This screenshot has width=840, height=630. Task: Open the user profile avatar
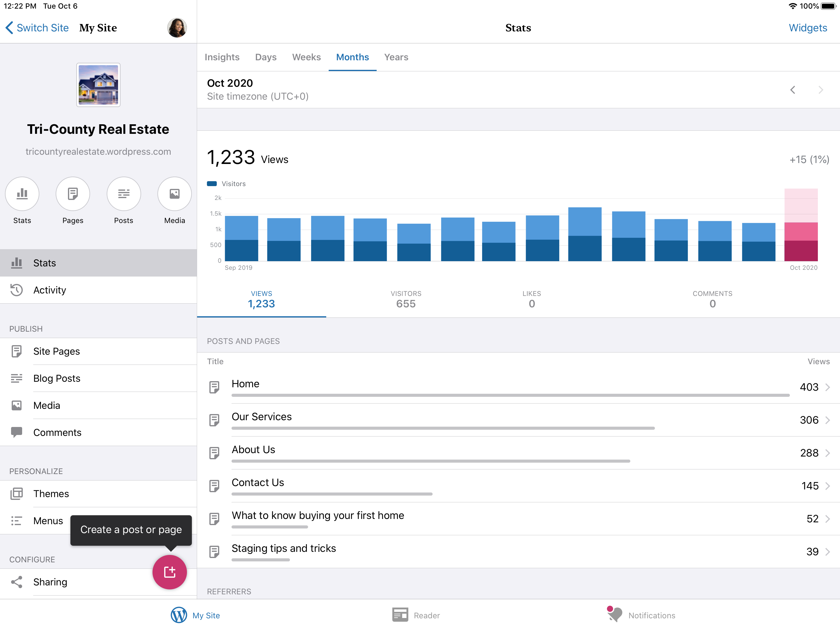pyautogui.click(x=177, y=28)
